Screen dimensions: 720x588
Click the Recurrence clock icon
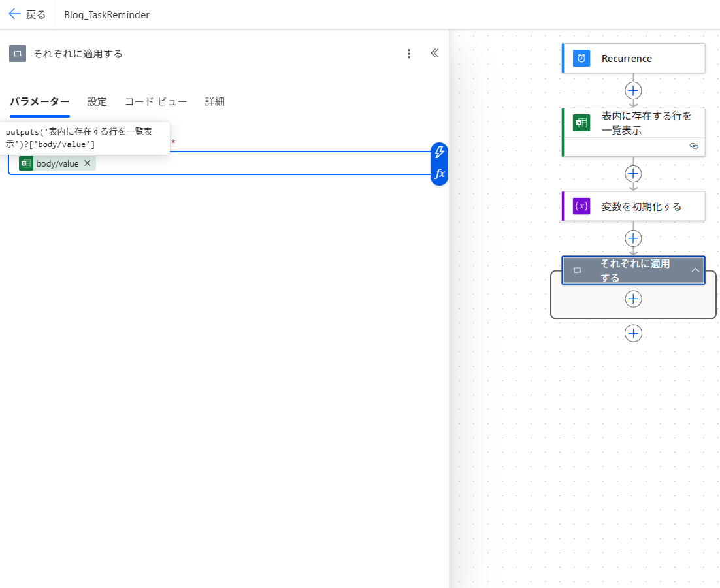click(581, 58)
